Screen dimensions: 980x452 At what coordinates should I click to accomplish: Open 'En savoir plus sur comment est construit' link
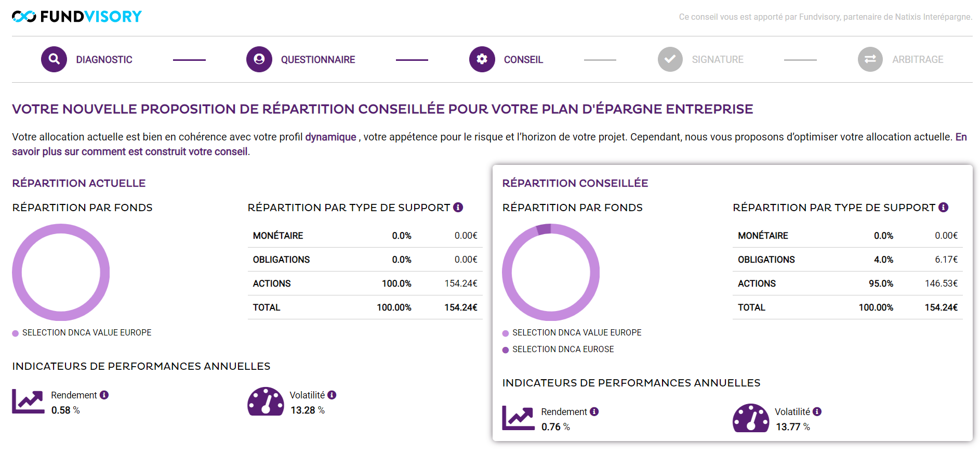130,152
